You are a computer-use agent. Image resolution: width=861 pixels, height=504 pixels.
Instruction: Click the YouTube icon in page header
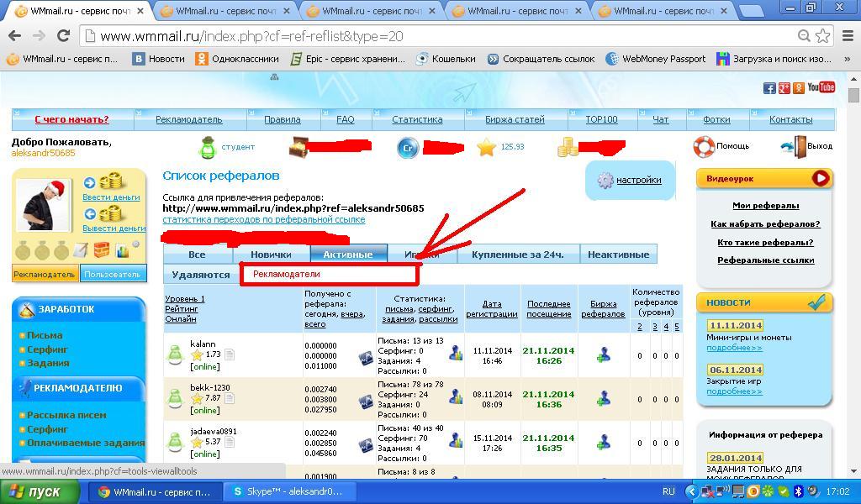click(x=821, y=87)
